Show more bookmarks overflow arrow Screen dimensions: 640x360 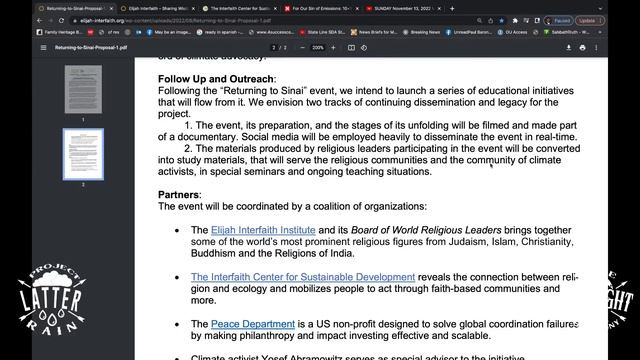click(600, 32)
